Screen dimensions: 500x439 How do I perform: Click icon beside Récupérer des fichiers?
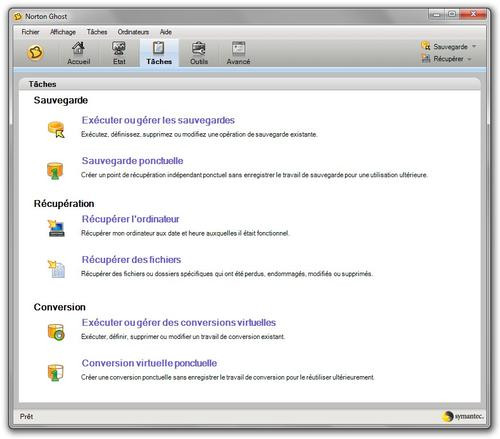tap(56, 269)
